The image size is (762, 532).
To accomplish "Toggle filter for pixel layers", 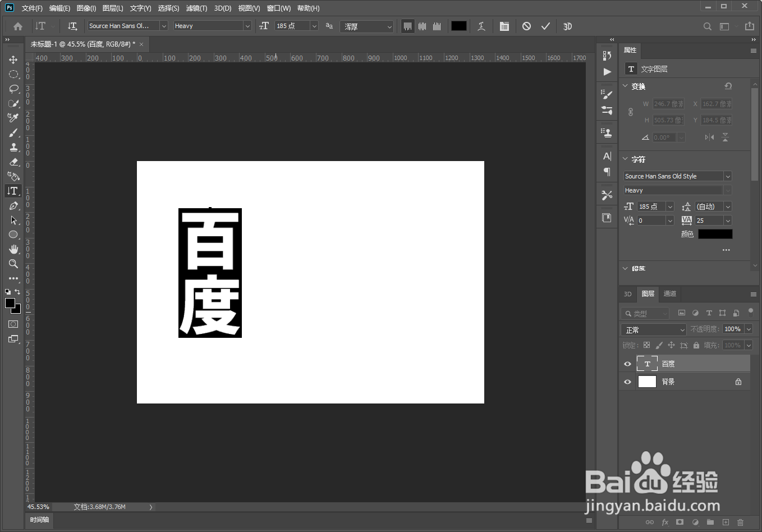I will (x=682, y=313).
